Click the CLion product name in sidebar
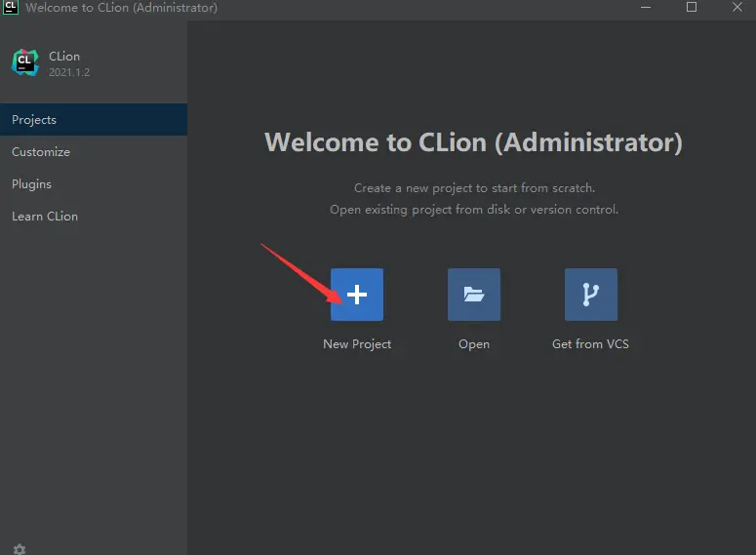The image size is (756, 555). [x=64, y=57]
